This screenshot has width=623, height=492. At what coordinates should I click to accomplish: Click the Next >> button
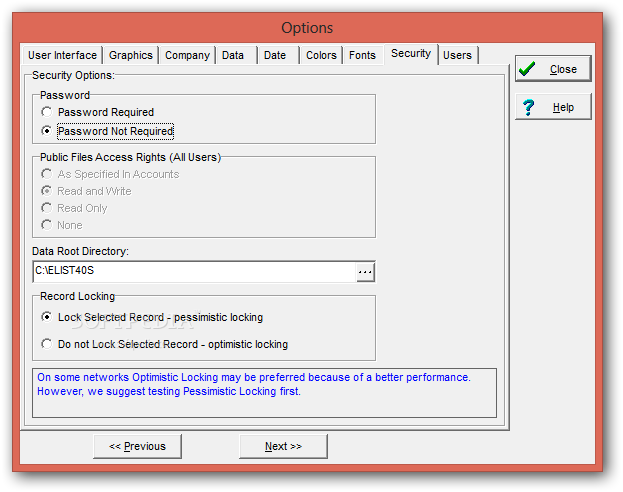tap(283, 446)
